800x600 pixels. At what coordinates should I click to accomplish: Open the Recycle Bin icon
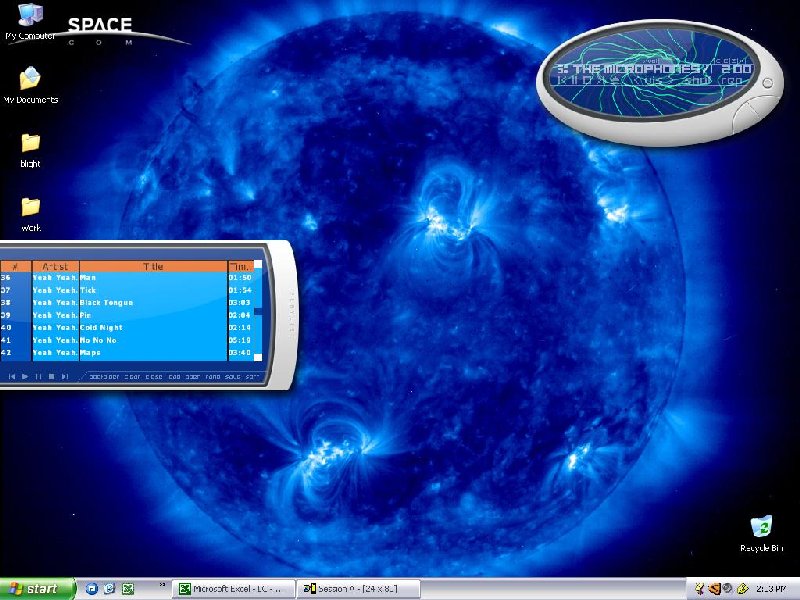[761, 533]
